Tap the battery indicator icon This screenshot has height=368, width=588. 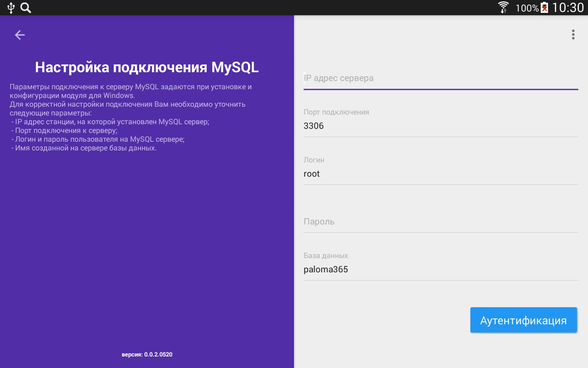[544, 7]
